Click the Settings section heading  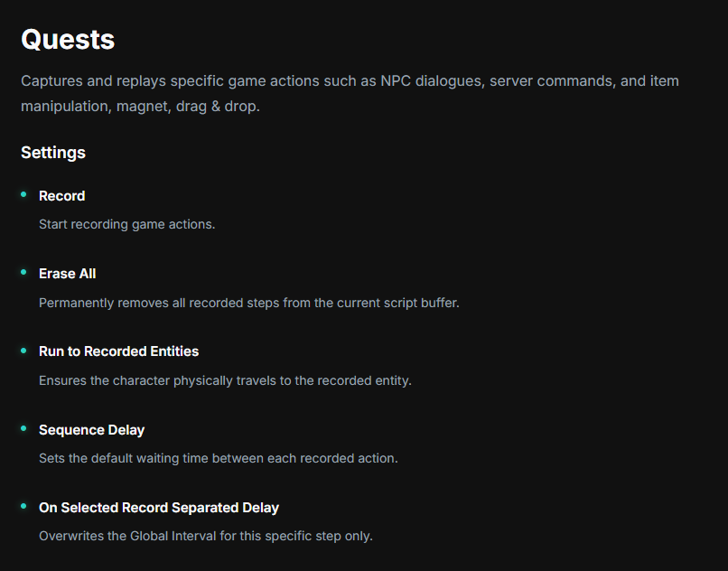(x=53, y=153)
